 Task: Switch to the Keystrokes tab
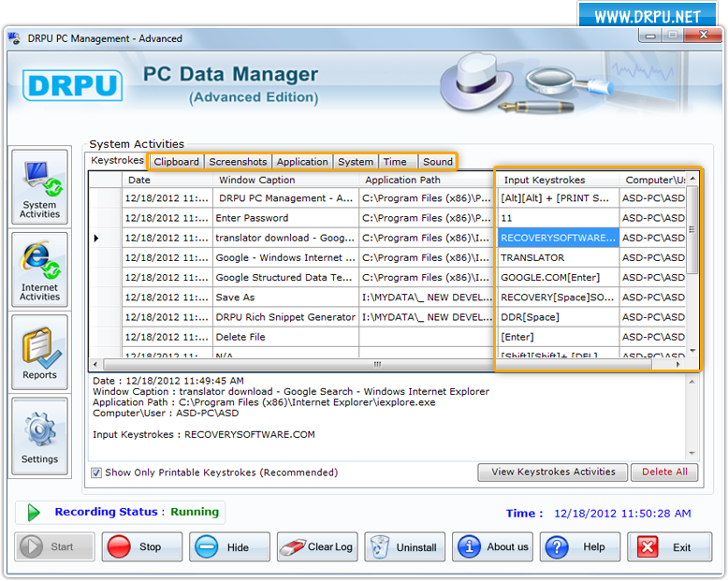(117, 160)
